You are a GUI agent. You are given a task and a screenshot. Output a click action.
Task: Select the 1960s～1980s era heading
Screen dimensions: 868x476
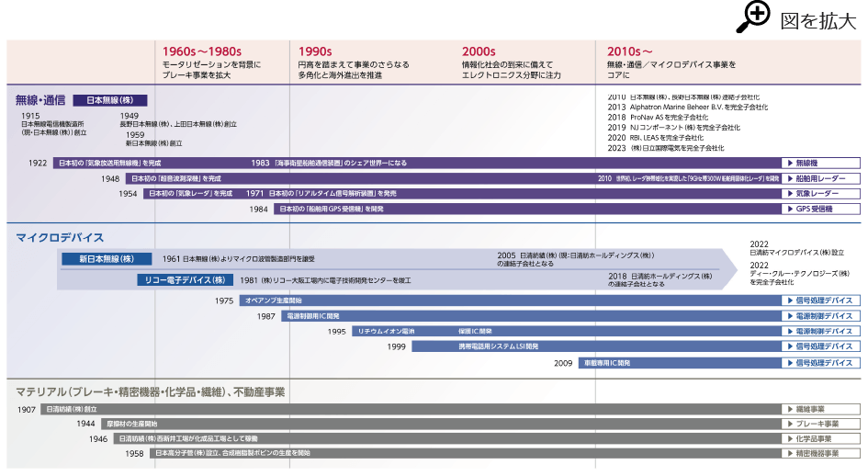(x=201, y=51)
